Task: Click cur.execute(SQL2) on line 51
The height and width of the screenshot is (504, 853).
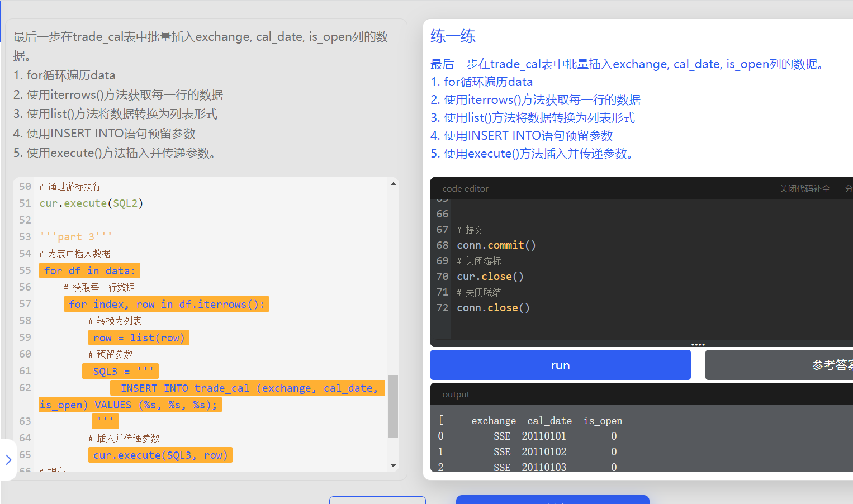Action: 91,203
